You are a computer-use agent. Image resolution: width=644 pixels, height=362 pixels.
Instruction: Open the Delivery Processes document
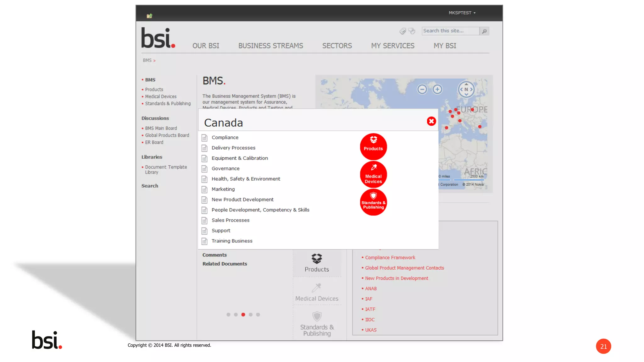233,148
